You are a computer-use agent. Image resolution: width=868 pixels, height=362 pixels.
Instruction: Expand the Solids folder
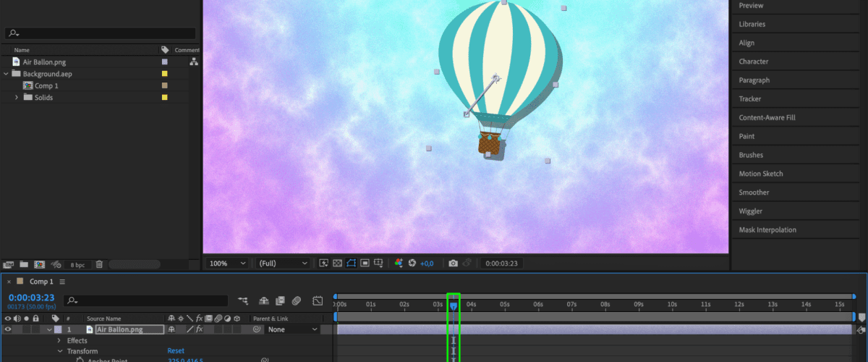click(17, 97)
